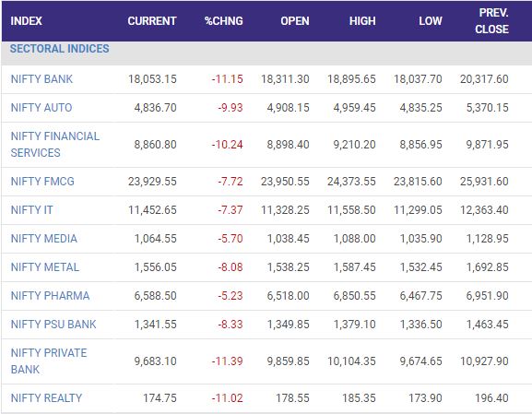
Task: Open the NIFTY IT index link
Action: tap(32, 209)
